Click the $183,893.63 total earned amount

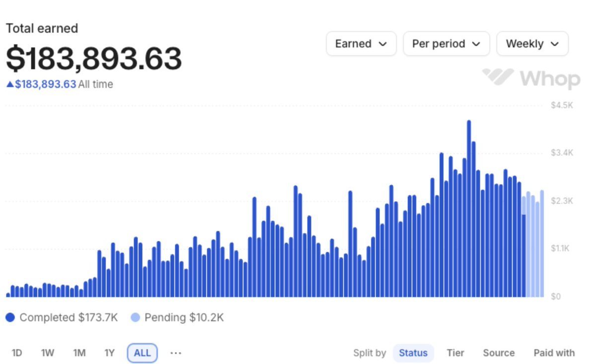[x=94, y=58]
